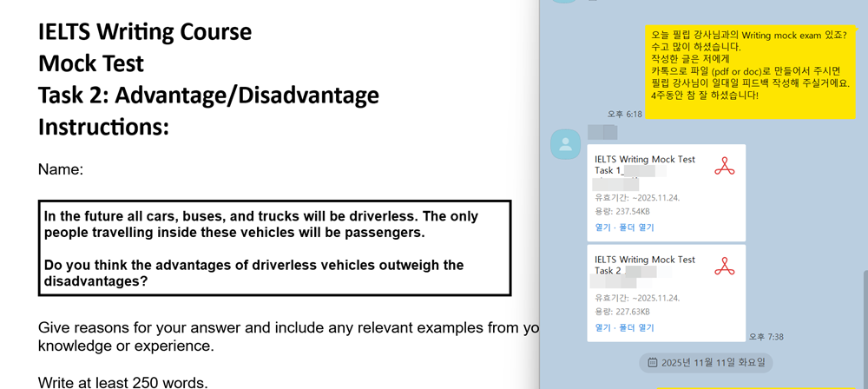Click the boxed driverless vehicles essay prompt
This screenshot has height=389, width=868.
tap(274, 248)
